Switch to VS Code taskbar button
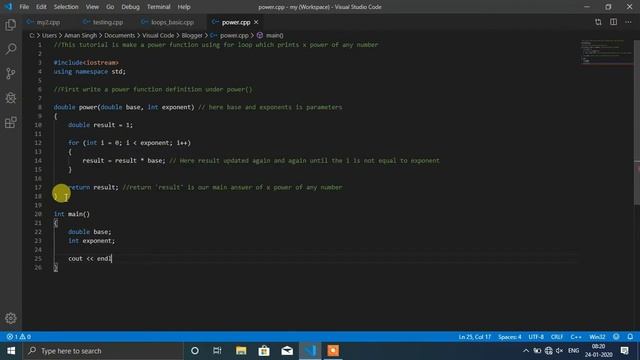The width and height of the screenshot is (640, 360). [310, 351]
